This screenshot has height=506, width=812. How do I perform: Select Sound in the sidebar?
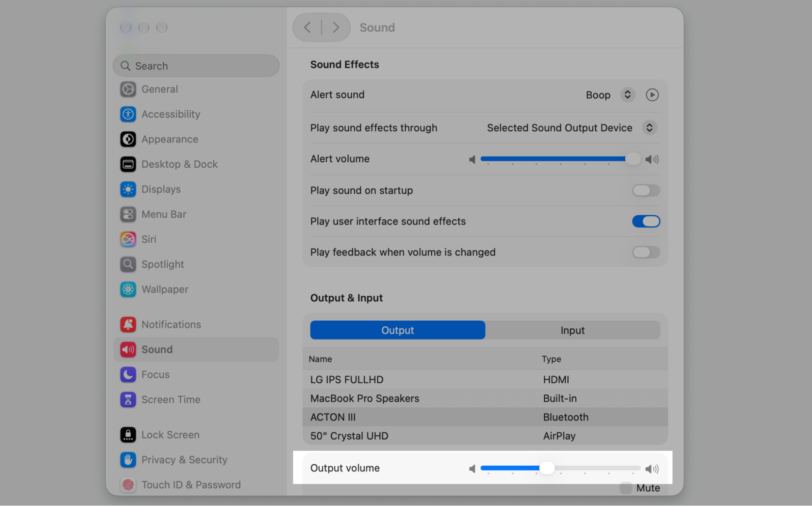[x=196, y=350]
